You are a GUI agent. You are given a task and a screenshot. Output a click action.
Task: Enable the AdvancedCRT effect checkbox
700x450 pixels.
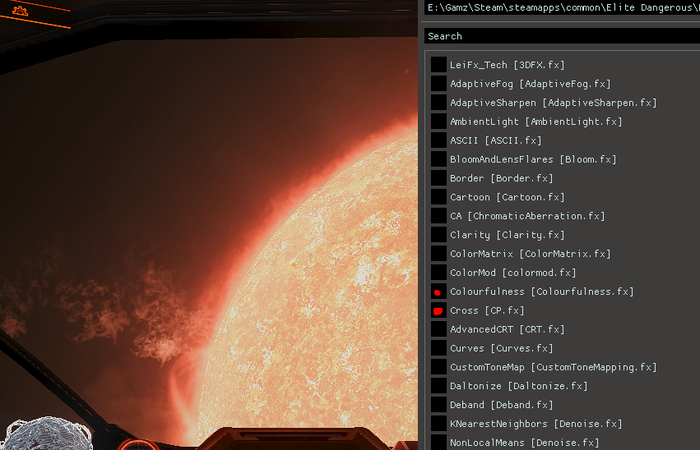tap(438, 329)
